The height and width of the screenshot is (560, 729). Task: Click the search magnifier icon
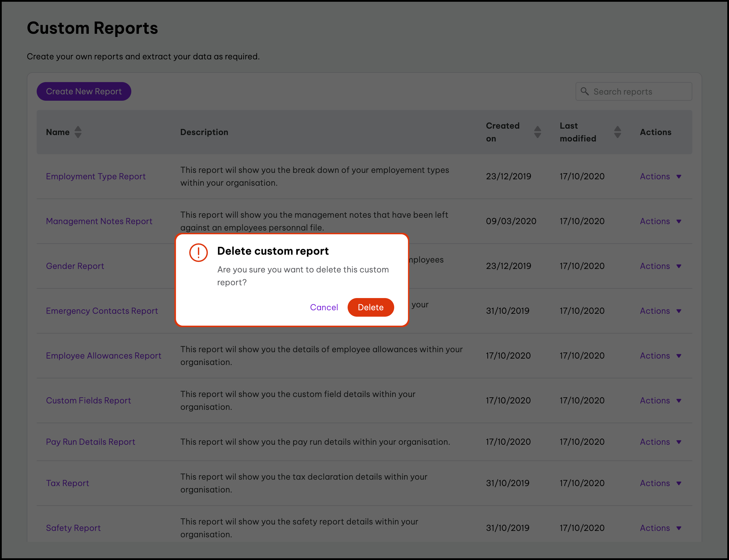[x=585, y=91]
